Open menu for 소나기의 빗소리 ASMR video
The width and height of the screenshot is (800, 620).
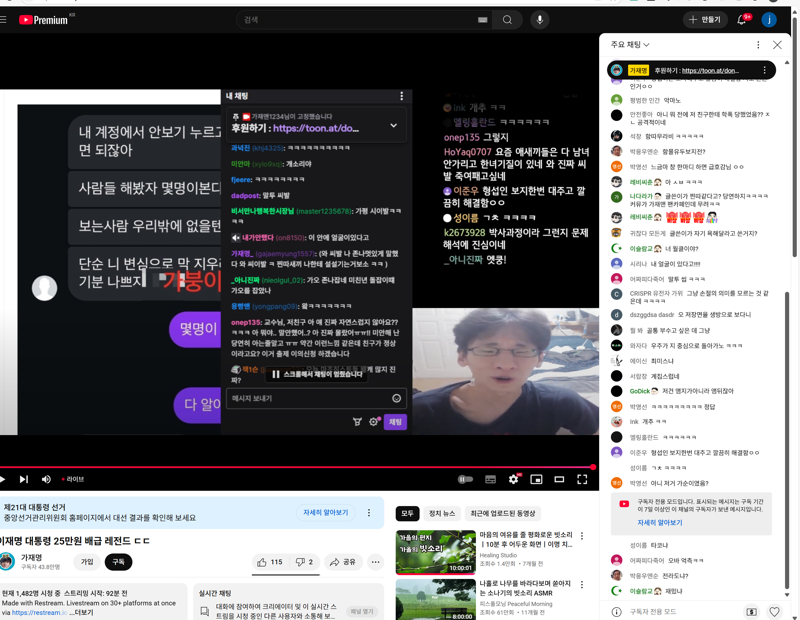(x=582, y=585)
